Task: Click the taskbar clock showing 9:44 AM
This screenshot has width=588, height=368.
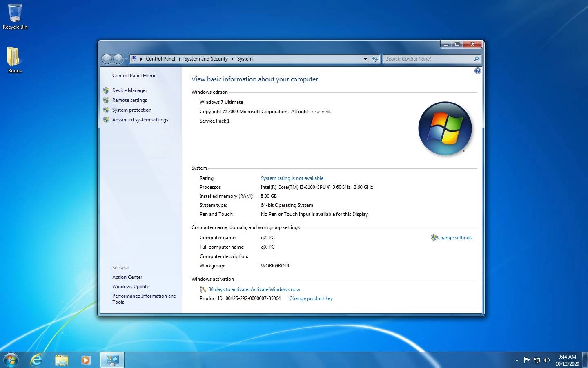Action: tap(567, 360)
